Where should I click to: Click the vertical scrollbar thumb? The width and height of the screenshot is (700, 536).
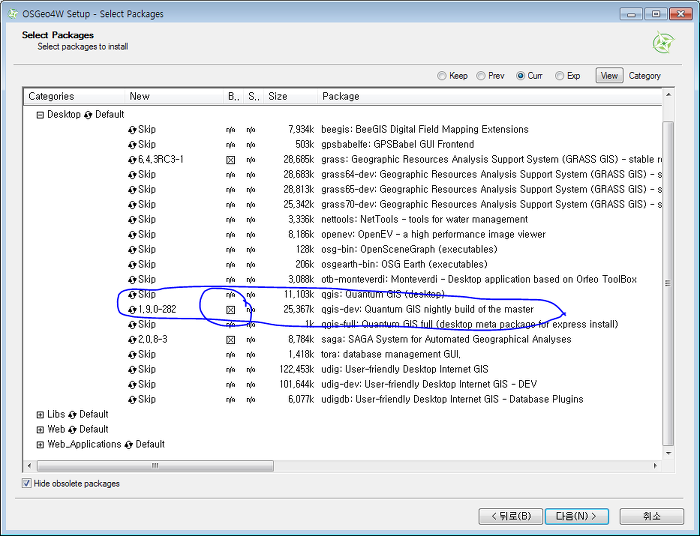[668, 283]
